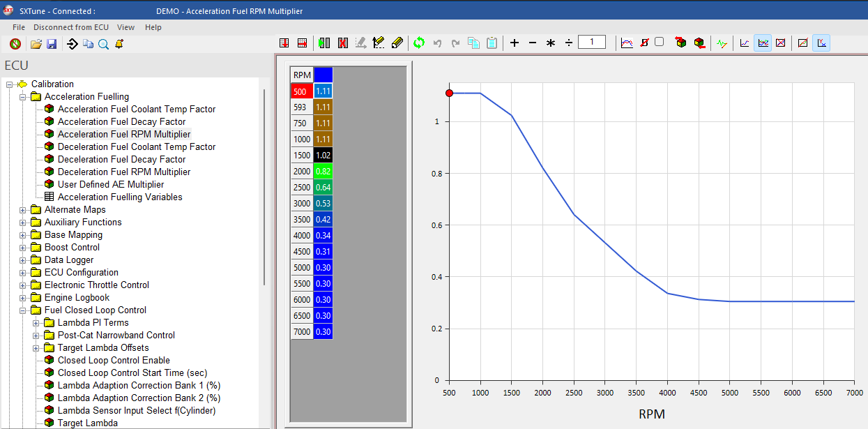The image size is (868, 429).
Task: Click the green refresh arrows icon
Action: click(x=418, y=43)
